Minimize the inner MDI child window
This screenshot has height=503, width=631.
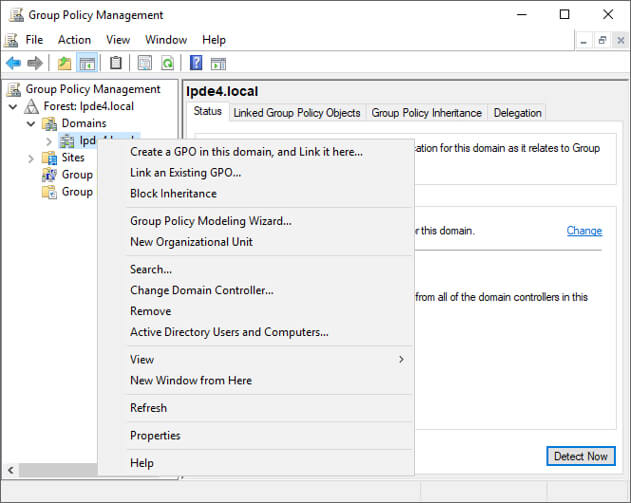coord(584,41)
